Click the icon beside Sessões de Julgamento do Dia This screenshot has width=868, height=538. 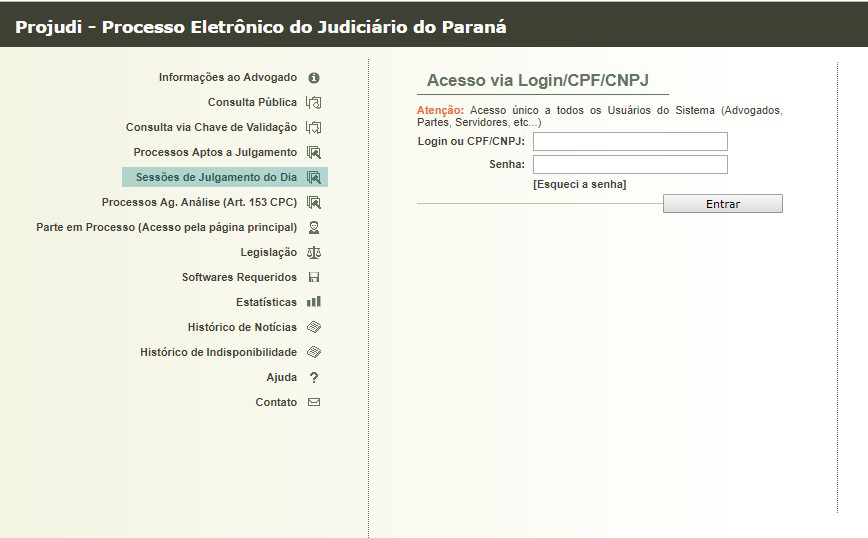point(314,178)
